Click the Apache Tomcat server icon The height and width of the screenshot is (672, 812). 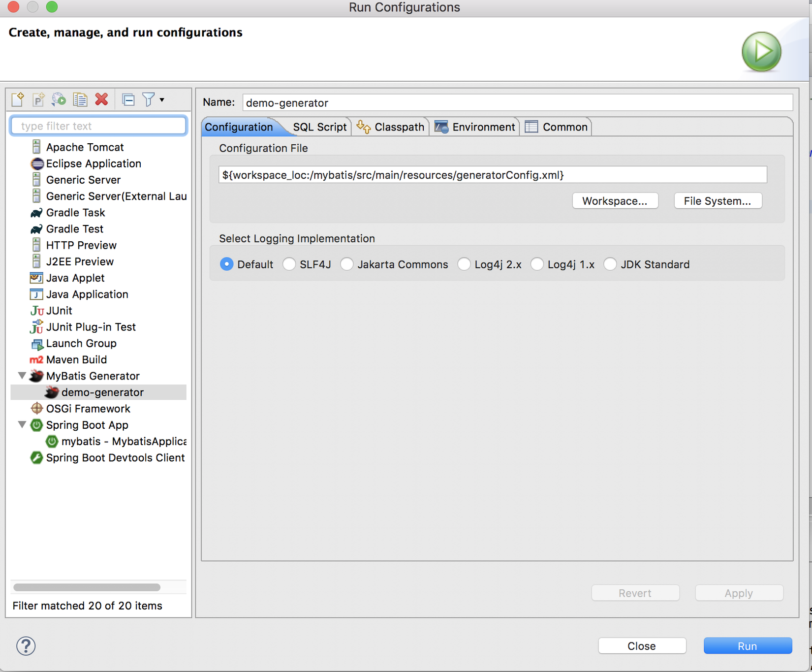(36, 147)
